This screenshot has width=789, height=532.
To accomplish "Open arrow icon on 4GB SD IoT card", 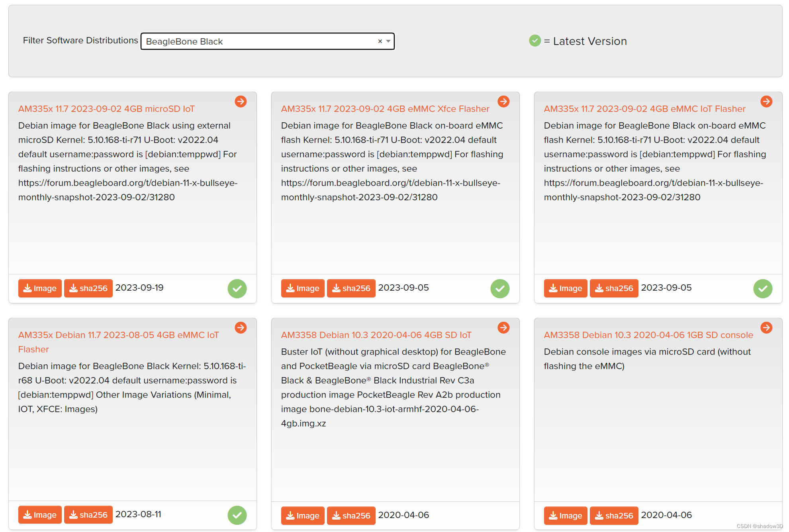I will (x=503, y=328).
